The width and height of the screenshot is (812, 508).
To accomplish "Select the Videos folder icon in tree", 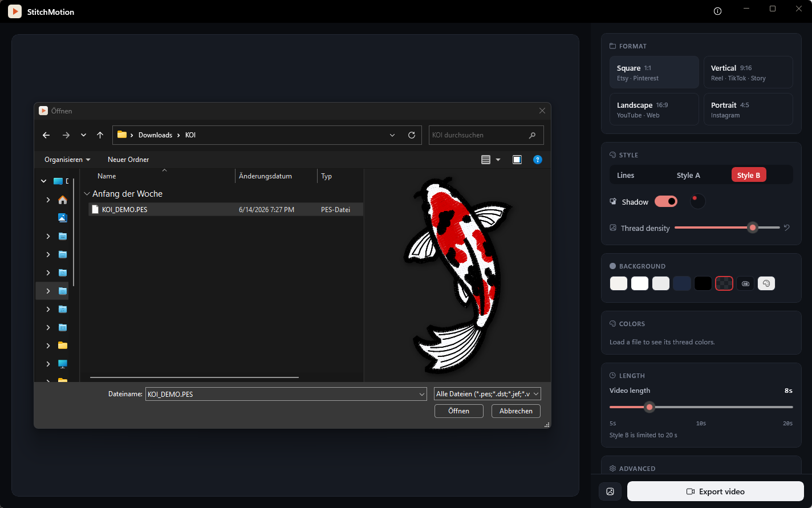I will coord(63,327).
